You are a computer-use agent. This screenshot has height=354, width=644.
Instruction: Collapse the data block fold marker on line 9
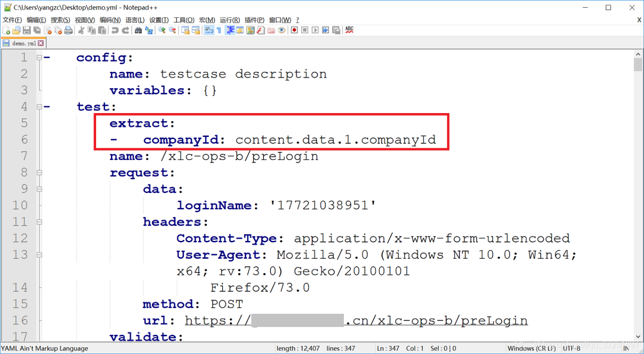point(39,189)
